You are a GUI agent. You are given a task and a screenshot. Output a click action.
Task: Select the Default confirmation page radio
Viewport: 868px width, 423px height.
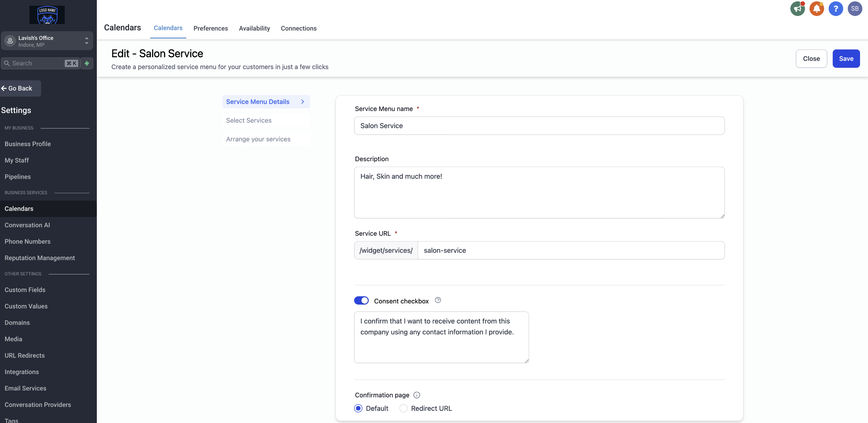358,408
